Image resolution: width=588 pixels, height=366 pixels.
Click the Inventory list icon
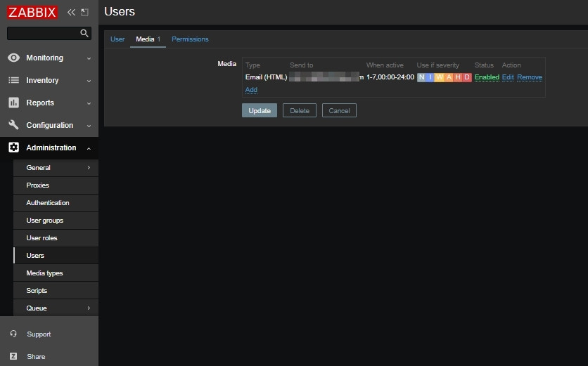pos(14,80)
